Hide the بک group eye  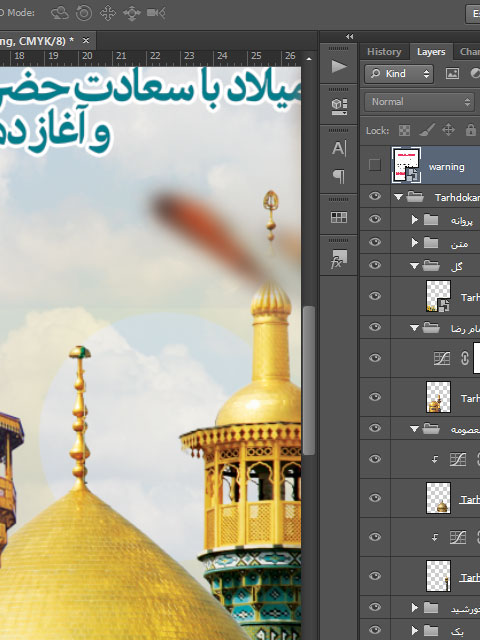tap(375, 630)
